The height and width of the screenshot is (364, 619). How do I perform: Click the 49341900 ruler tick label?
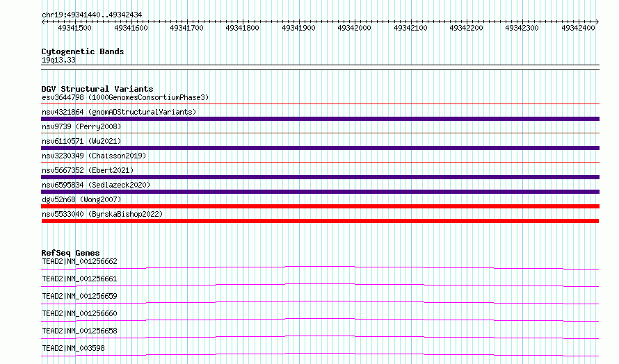(x=299, y=28)
